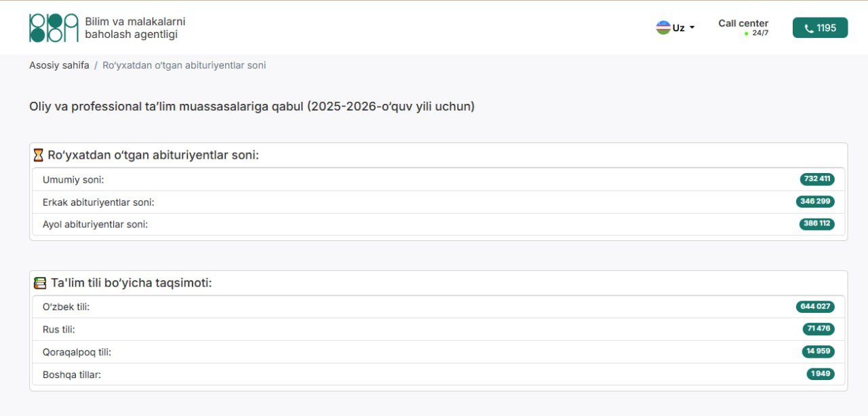Click the 71 476 Rus tili badge
Screen dimensions: 868x416
[x=818, y=329]
